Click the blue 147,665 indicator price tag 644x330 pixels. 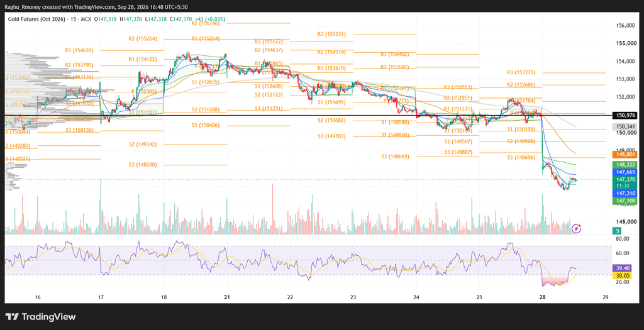(626, 172)
